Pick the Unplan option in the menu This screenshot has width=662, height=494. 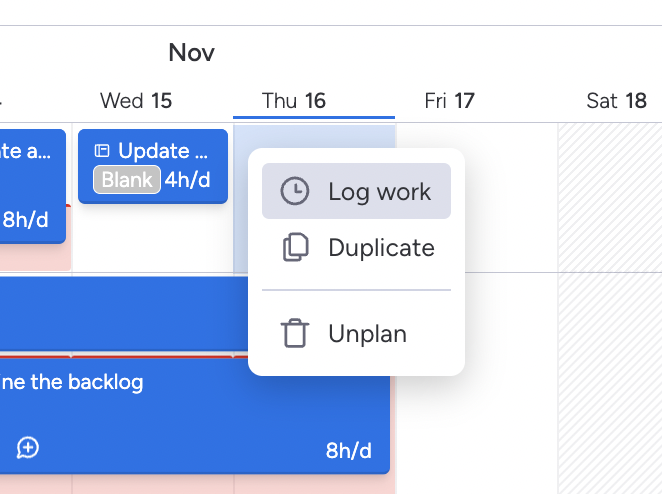pos(367,333)
